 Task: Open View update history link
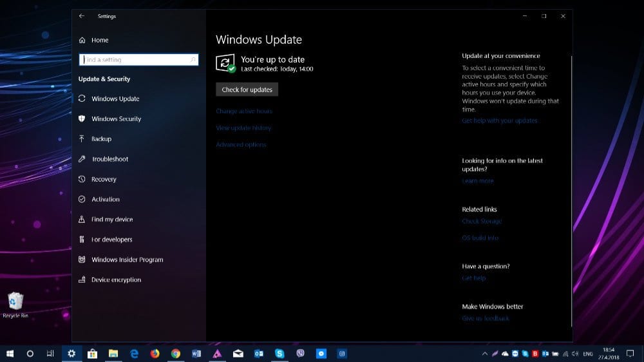243,128
